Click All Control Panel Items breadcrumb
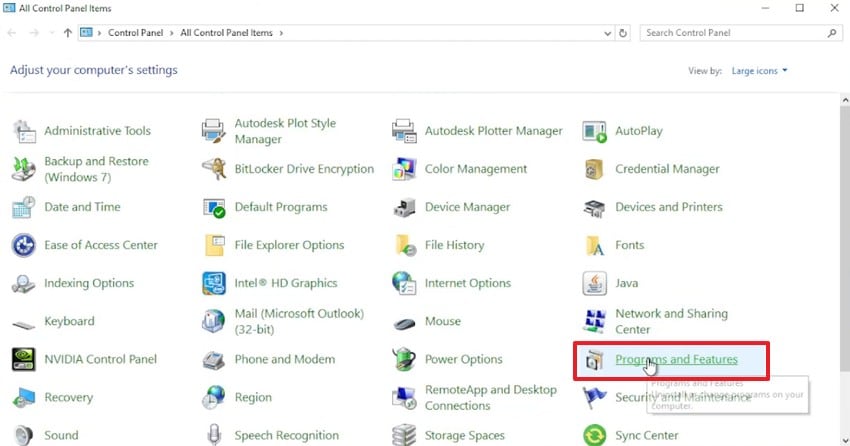The height and width of the screenshot is (446, 850). tap(227, 33)
